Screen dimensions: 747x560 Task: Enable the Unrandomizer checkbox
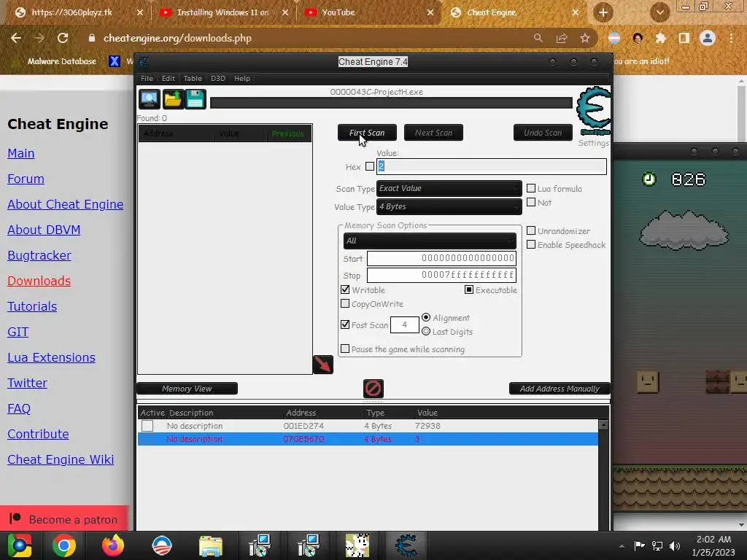[x=531, y=230]
